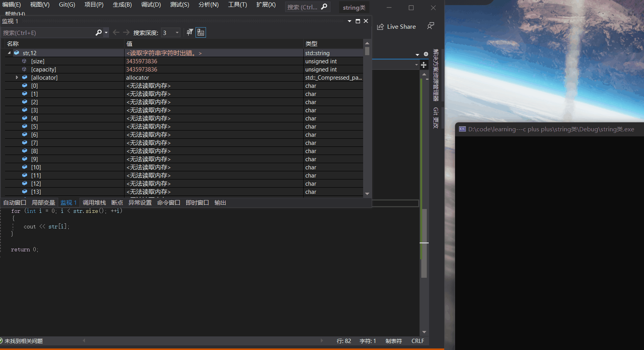Image resolution: width=644 pixels, height=350 pixels.
Task: Expand the [allocator] tree node
Action: tap(17, 78)
